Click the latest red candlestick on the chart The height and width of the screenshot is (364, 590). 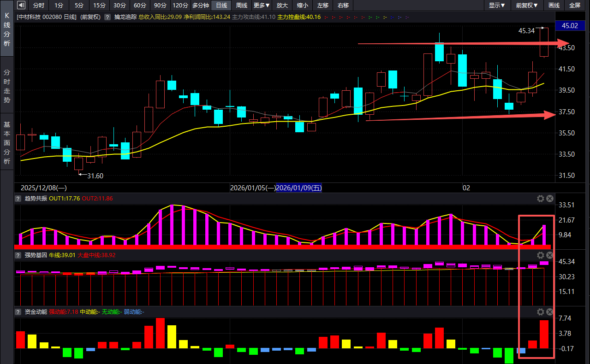point(544,42)
